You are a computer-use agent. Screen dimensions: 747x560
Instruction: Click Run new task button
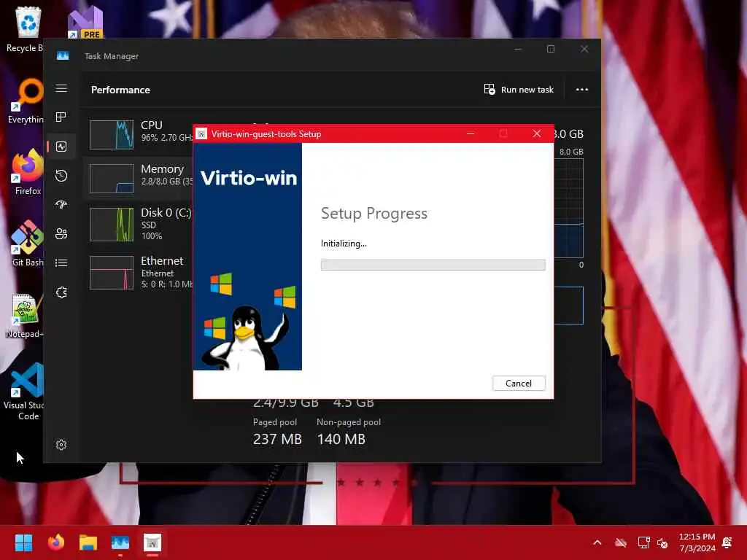(519, 90)
